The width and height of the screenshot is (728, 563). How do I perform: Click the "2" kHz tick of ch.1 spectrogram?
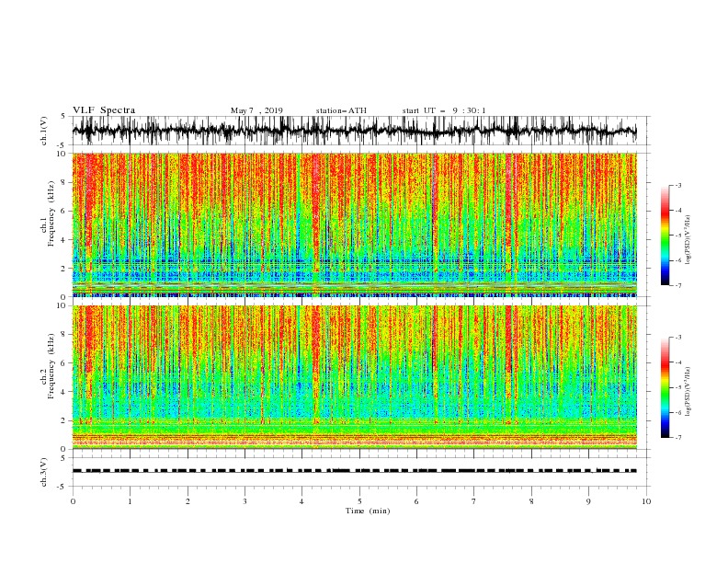coord(63,269)
